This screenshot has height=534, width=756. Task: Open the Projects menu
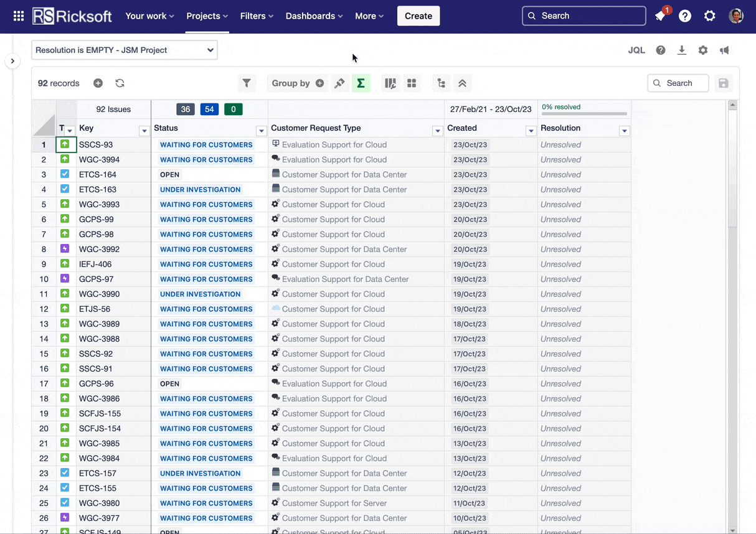pyautogui.click(x=207, y=16)
